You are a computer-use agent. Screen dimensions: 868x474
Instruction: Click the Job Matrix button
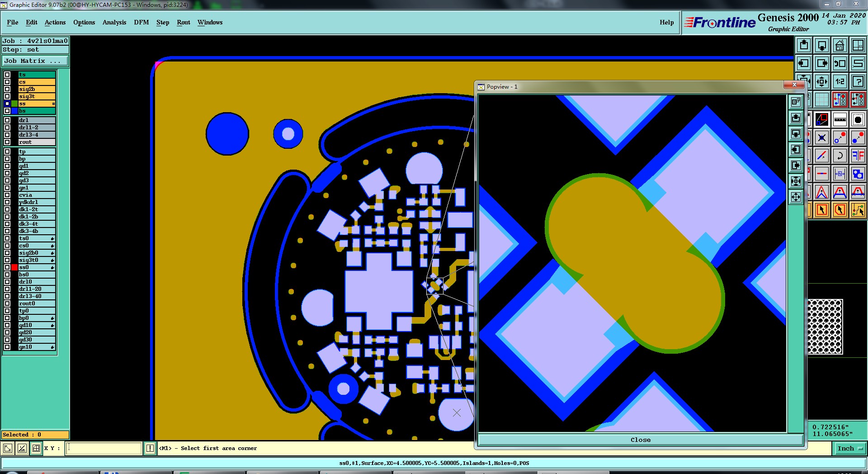coord(35,61)
